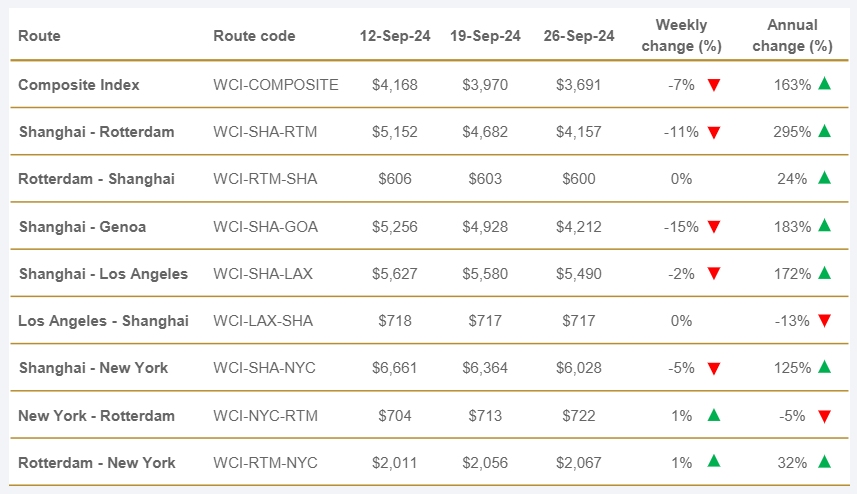Click the WCI-RTM-NYC route code

(266, 462)
